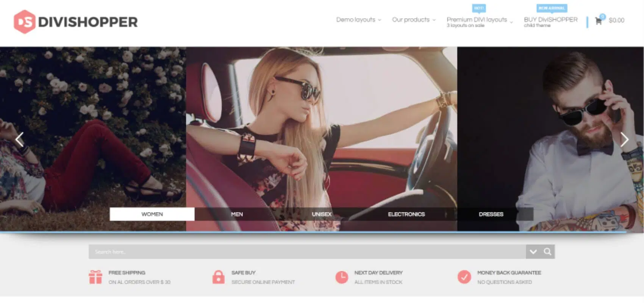Image resolution: width=644 pixels, height=303 pixels.
Task: Click 'SECURE ONLINE PAYMENT' text
Action: point(263,282)
